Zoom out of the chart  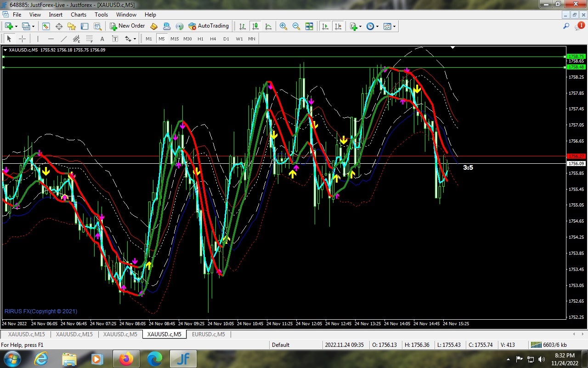tap(296, 26)
